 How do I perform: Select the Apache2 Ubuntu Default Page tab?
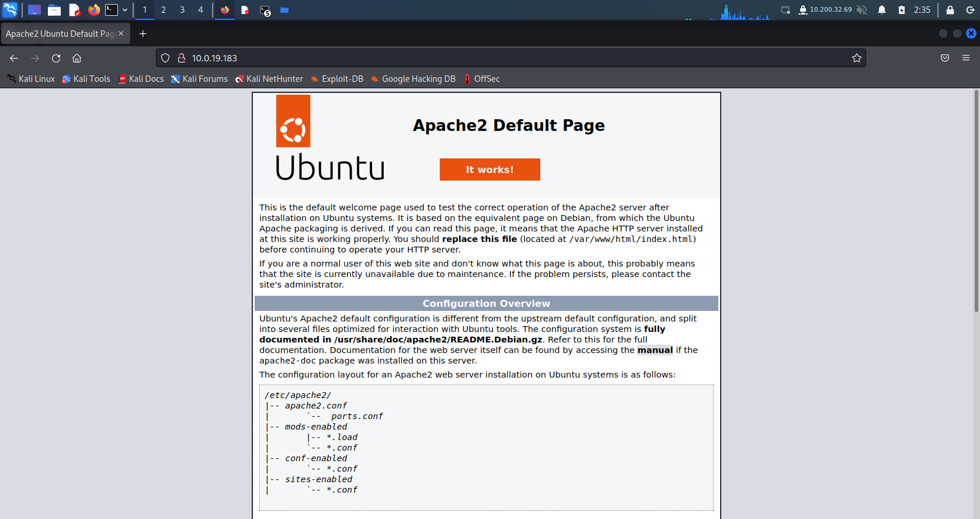coord(60,34)
